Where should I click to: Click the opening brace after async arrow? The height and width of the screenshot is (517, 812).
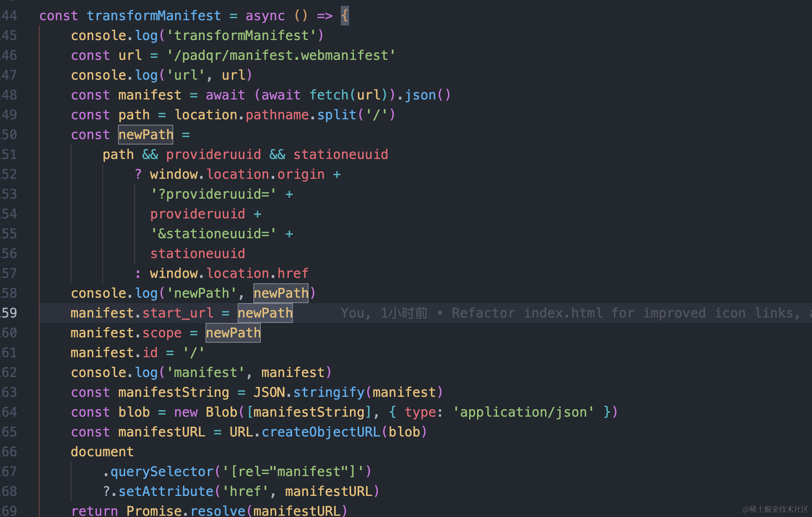coord(345,16)
